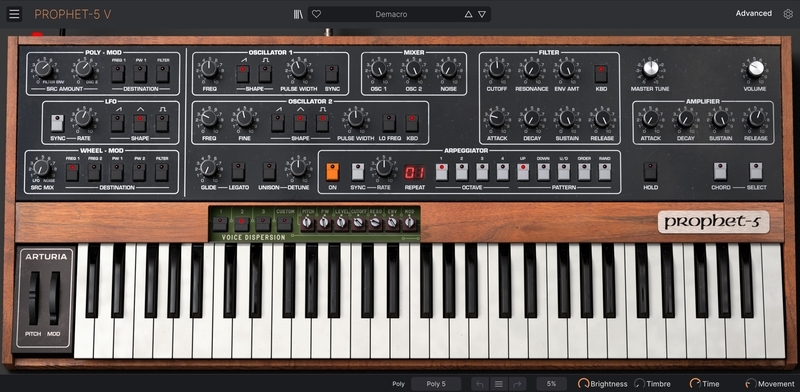The width and height of the screenshot is (800, 392).
Task: Adjust the Movement macro knob
Action: [x=751, y=383]
